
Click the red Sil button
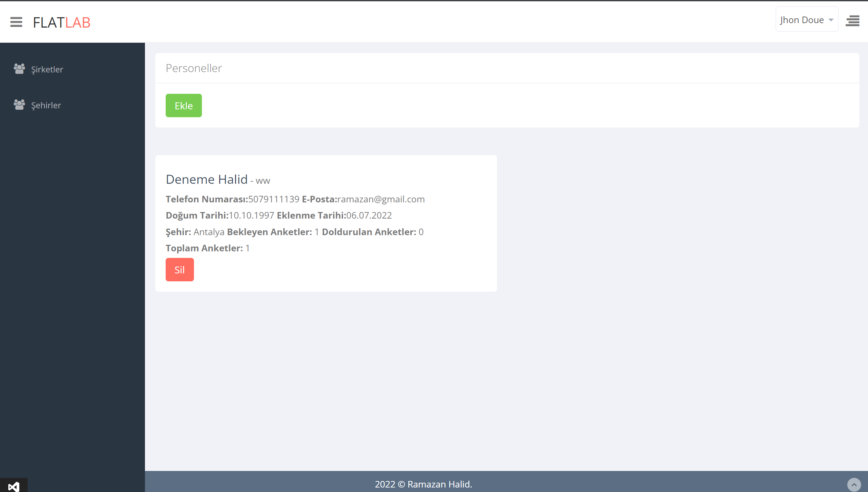[179, 269]
